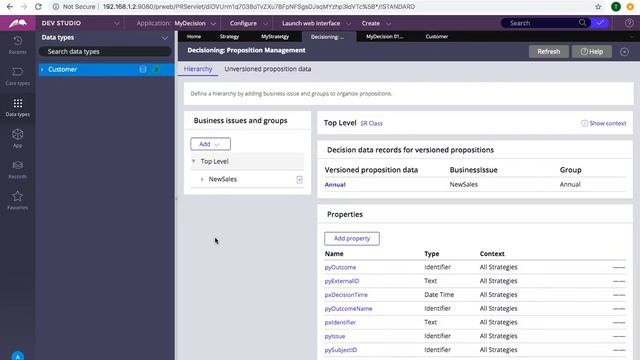Click the Show context link

coord(607,123)
